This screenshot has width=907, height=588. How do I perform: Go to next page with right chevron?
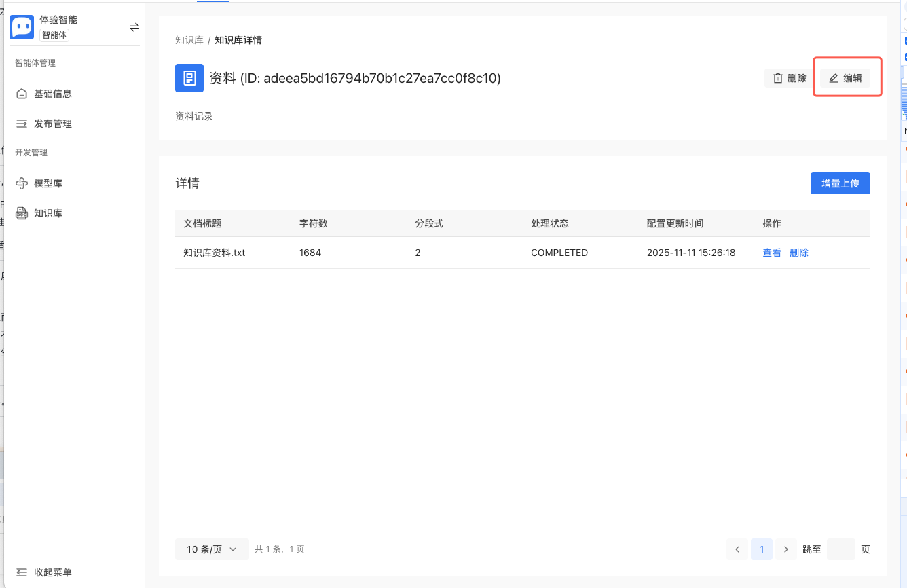point(785,549)
